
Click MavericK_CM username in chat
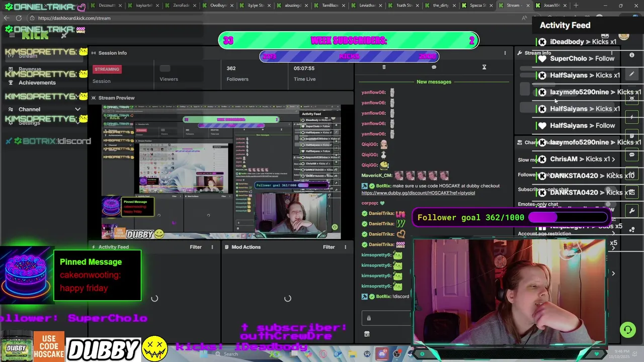coord(377,175)
